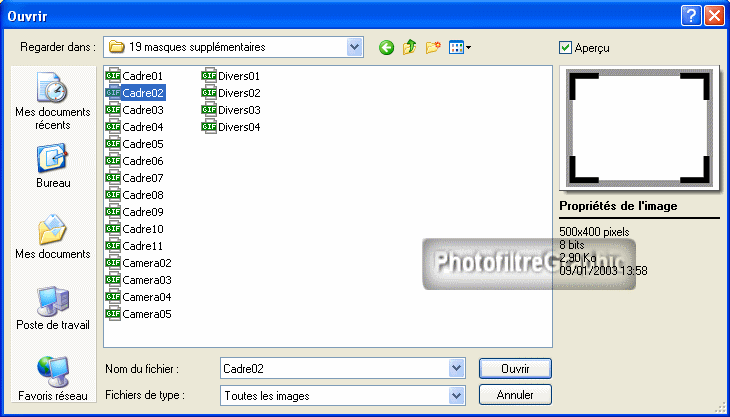Open Mes documents récents shortcut
730x417 pixels.
[53, 102]
